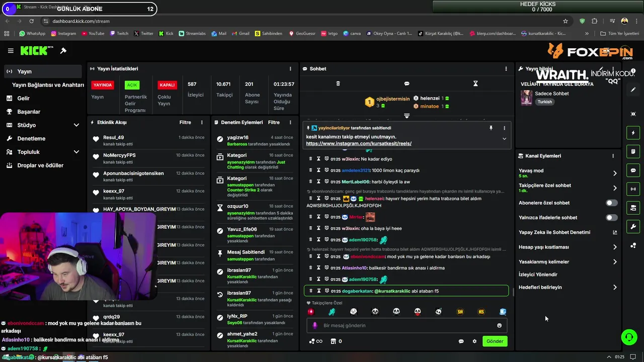Switch to deleted messages trash tab
644x362 pixels.
click(338, 83)
